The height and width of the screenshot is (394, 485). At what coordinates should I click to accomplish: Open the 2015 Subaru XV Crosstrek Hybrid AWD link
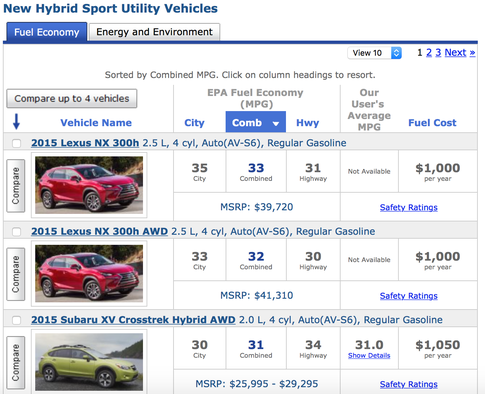coord(133,320)
